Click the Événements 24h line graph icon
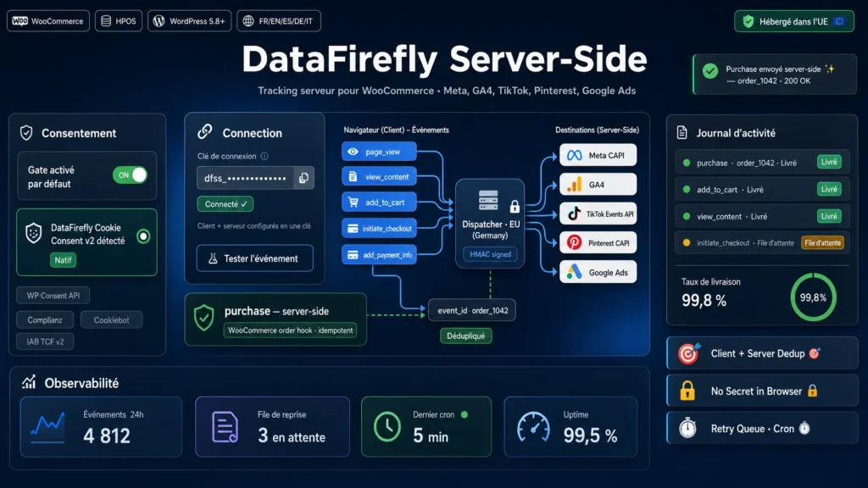The height and width of the screenshot is (488, 868). point(47,428)
